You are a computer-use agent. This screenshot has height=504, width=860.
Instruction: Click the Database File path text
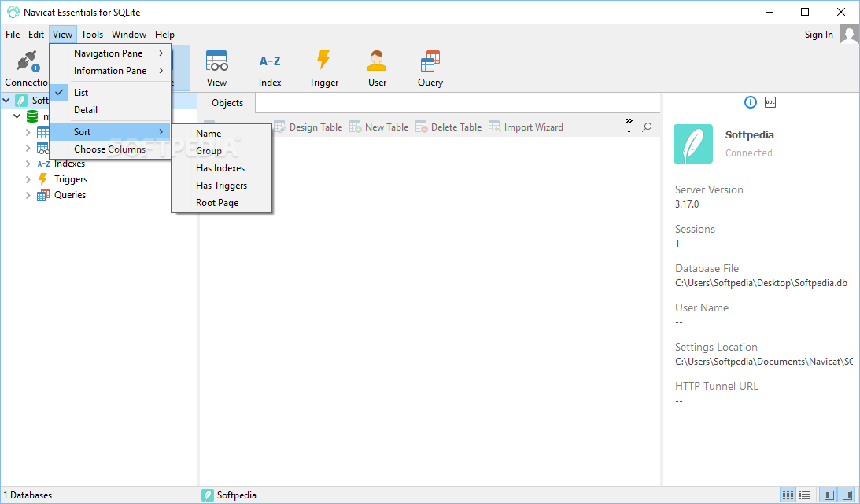(x=761, y=283)
